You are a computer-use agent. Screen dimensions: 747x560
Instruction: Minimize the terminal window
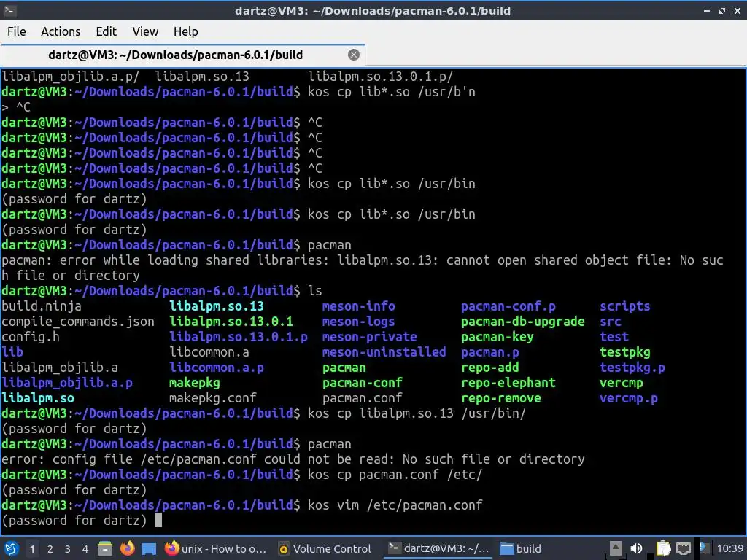tap(707, 10)
